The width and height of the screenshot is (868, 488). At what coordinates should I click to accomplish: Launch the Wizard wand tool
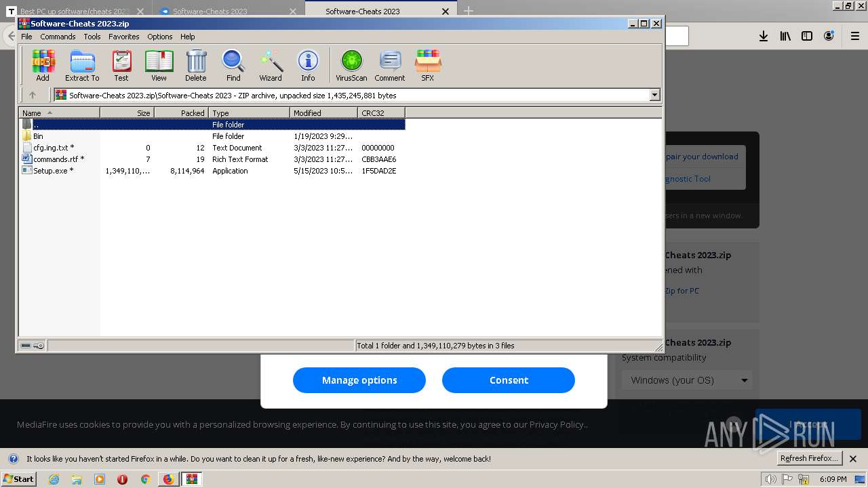click(x=271, y=66)
